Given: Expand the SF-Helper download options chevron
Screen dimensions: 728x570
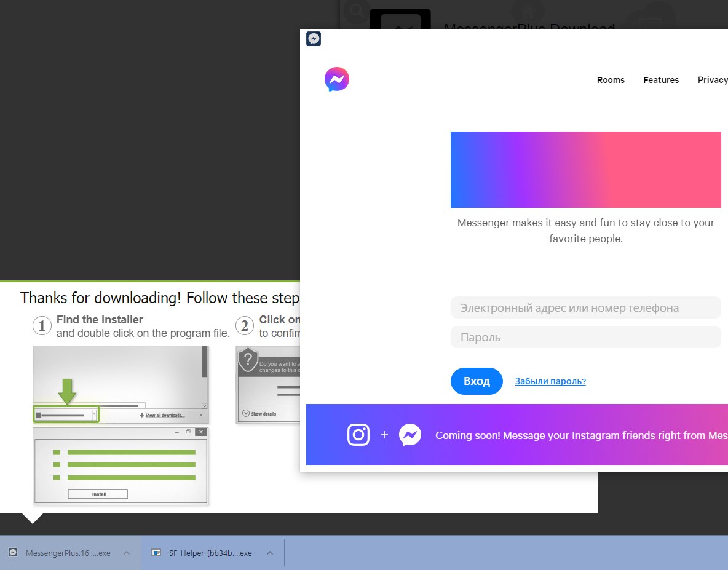Looking at the screenshot, I should (x=270, y=553).
